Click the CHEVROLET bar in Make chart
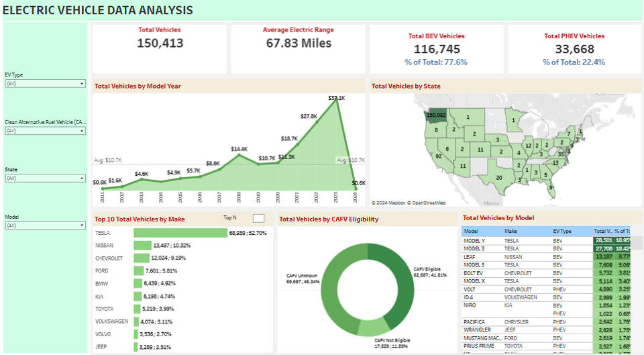This screenshot has height=355, width=644. point(142,258)
